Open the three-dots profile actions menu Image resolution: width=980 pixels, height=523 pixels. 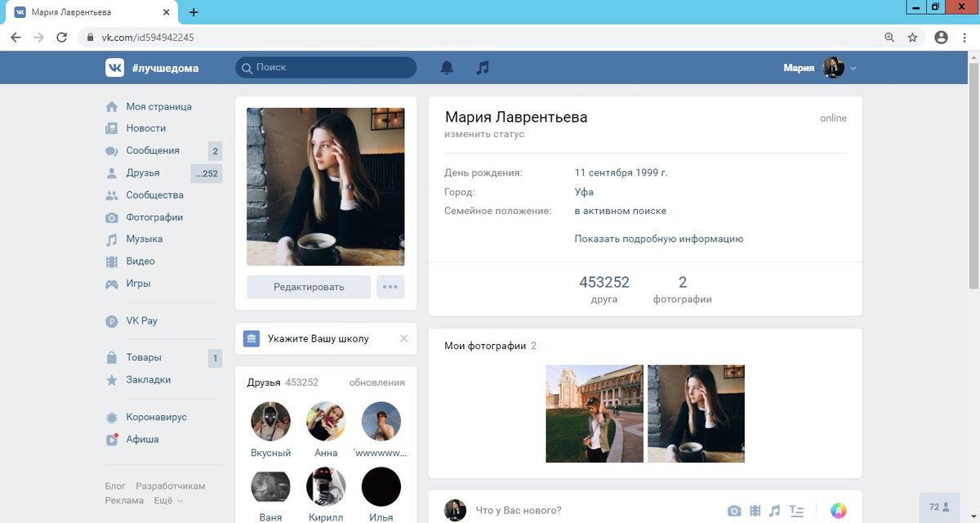pos(390,287)
